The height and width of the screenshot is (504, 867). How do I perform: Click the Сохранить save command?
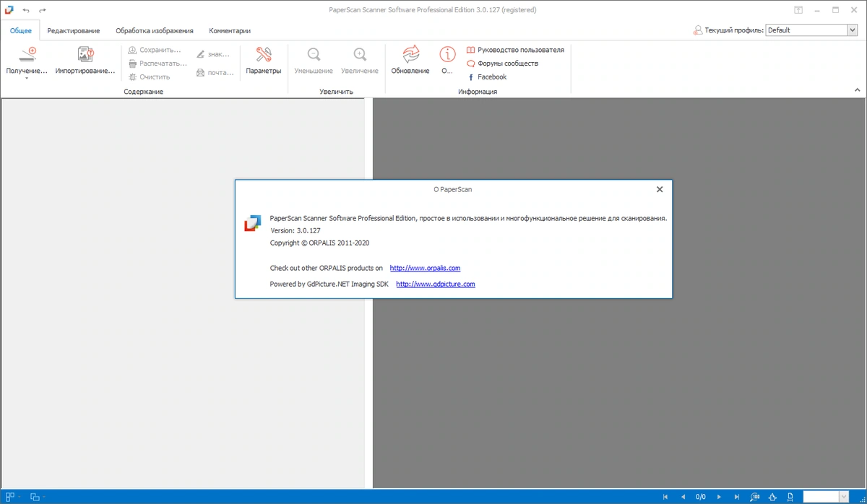tap(155, 50)
